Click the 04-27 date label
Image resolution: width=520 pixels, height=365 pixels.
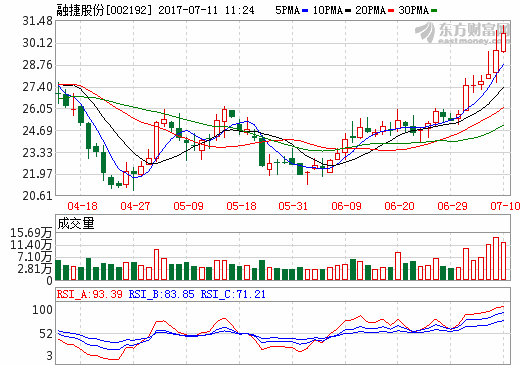[135, 206]
